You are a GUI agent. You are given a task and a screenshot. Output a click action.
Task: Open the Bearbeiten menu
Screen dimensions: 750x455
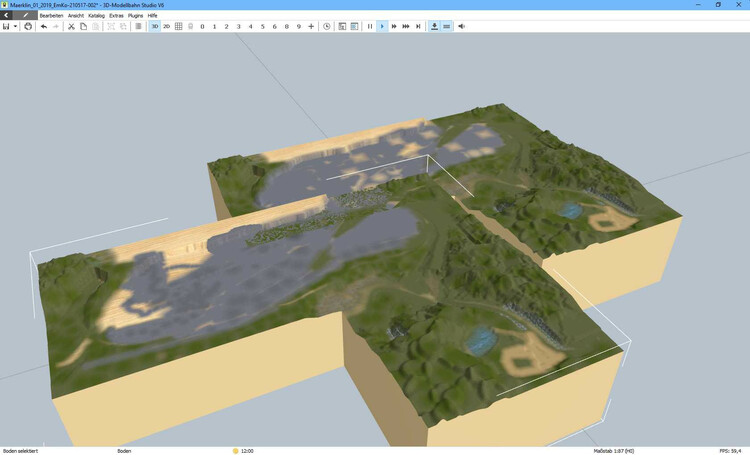click(51, 16)
